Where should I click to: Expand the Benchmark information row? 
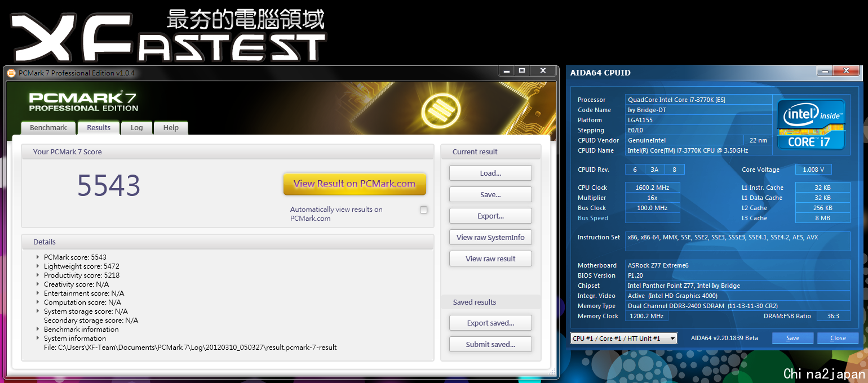point(38,329)
